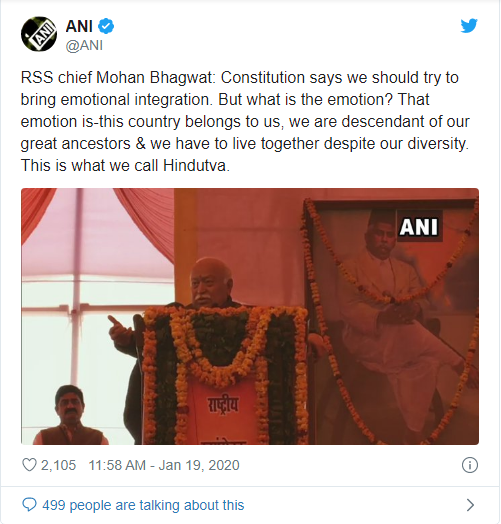Expand conversation with right chevron
The image size is (501, 524).
click(470, 505)
